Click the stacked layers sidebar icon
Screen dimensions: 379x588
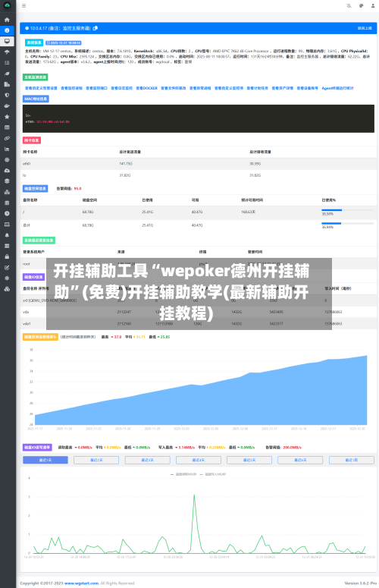click(x=7, y=181)
